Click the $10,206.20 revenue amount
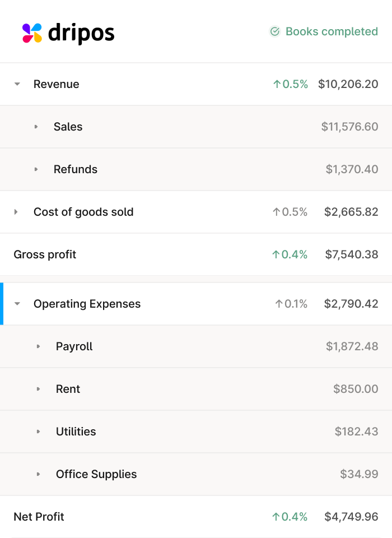 348,84
